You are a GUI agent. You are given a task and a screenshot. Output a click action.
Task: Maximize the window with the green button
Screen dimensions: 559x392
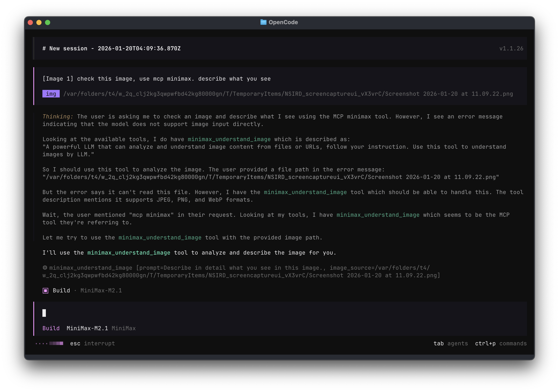point(48,22)
